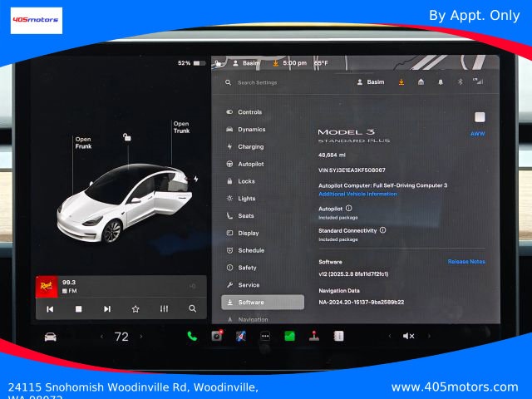Open Additional Vehicle Information link
The width and height of the screenshot is (532, 399).
point(357,194)
